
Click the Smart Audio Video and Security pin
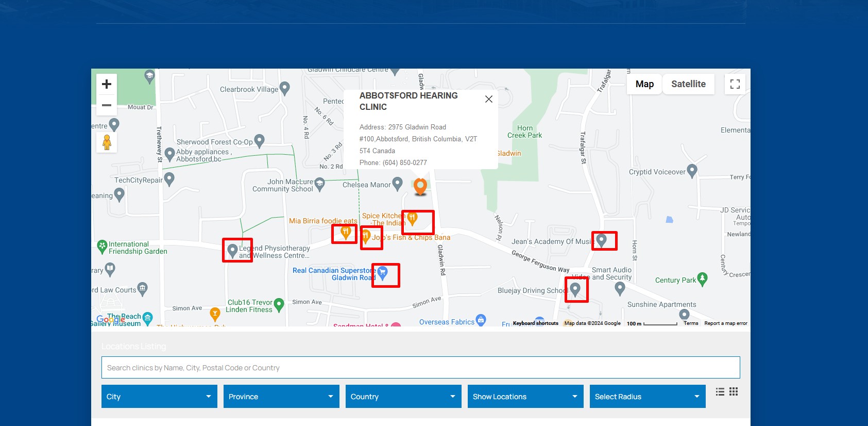click(x=620, y=288)
